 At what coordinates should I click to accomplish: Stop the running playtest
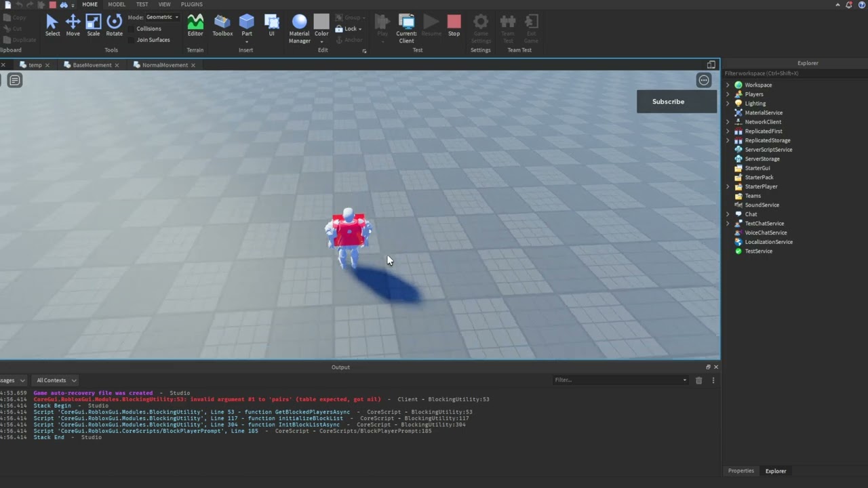coord(454,25)
